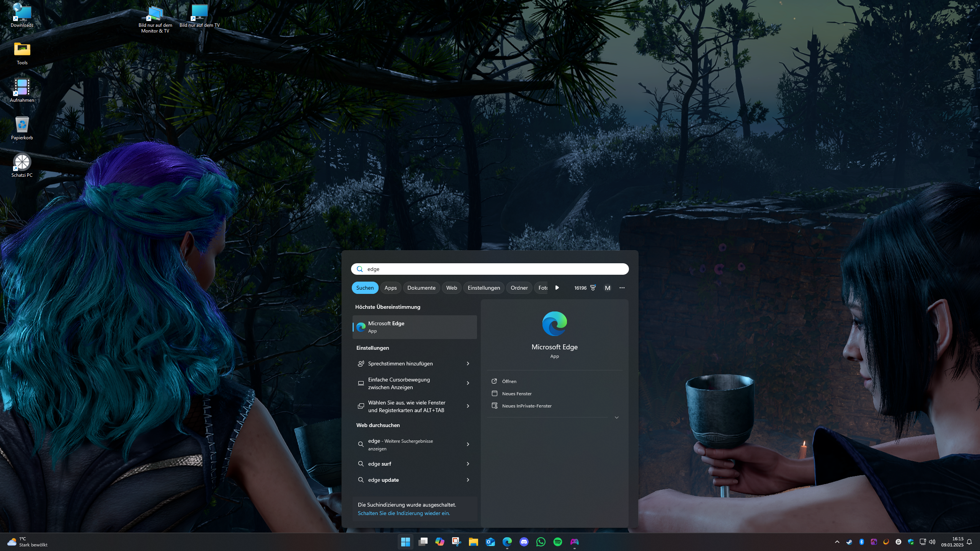
Task: Expand the edge surf web suggestion
Action: 468,464
